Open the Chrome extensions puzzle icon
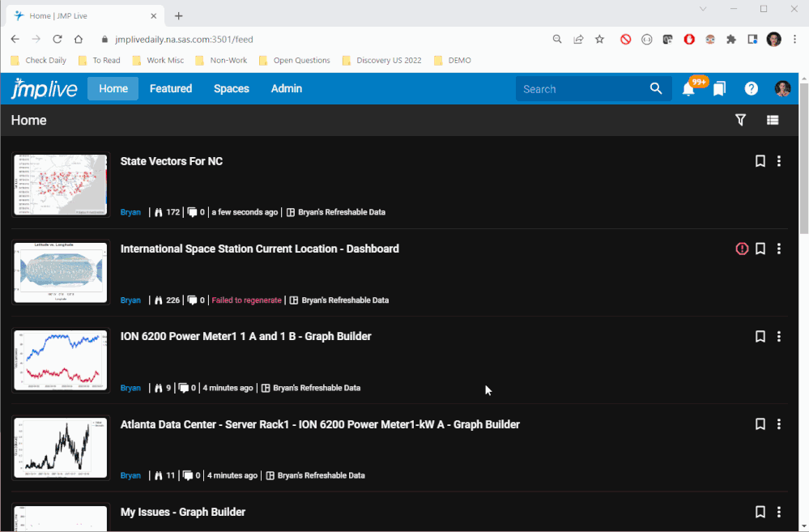Screen dimensions: 809x532 (731, 39)
